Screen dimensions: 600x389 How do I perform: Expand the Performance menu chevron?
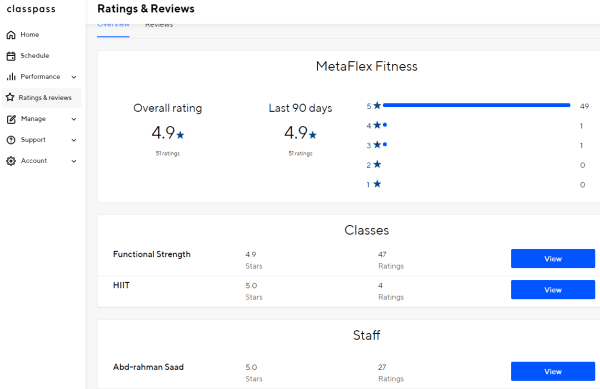(74, 77)
